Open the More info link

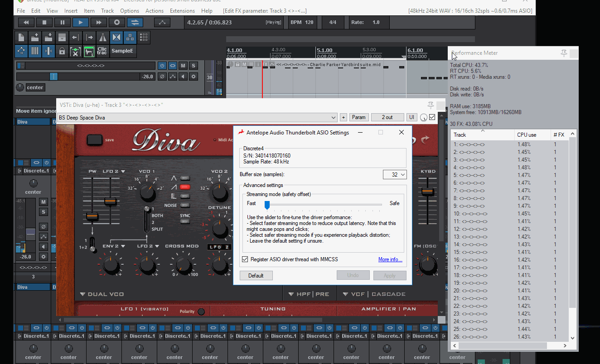pos(390,259)
